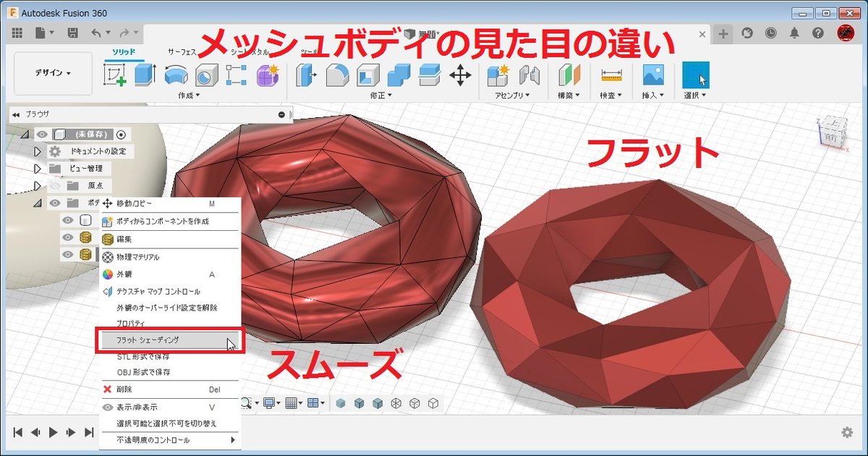Play the timeline
This screenshot has width=868, height=456.
pyautogui.click(x=53, y=432)
